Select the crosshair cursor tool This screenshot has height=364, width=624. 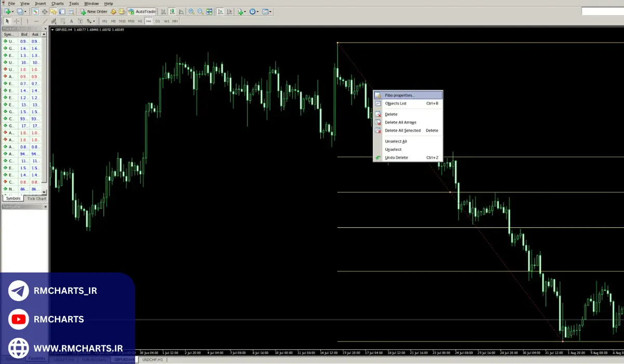(x=16, y=21)
